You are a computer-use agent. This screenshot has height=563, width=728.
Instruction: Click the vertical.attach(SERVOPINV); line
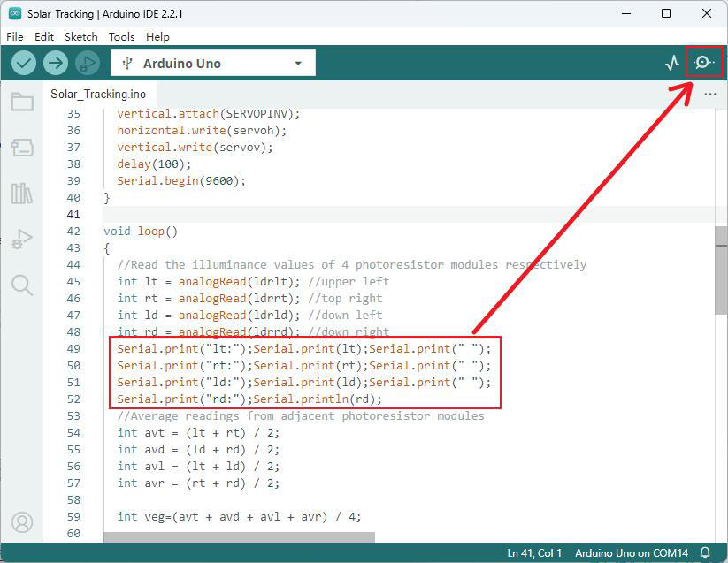pos(209,114)
